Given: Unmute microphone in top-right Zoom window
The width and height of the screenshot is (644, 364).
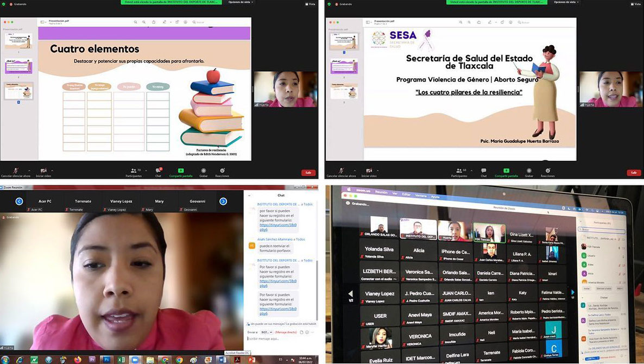Looking at the screenshot, I should pos(342,172).
